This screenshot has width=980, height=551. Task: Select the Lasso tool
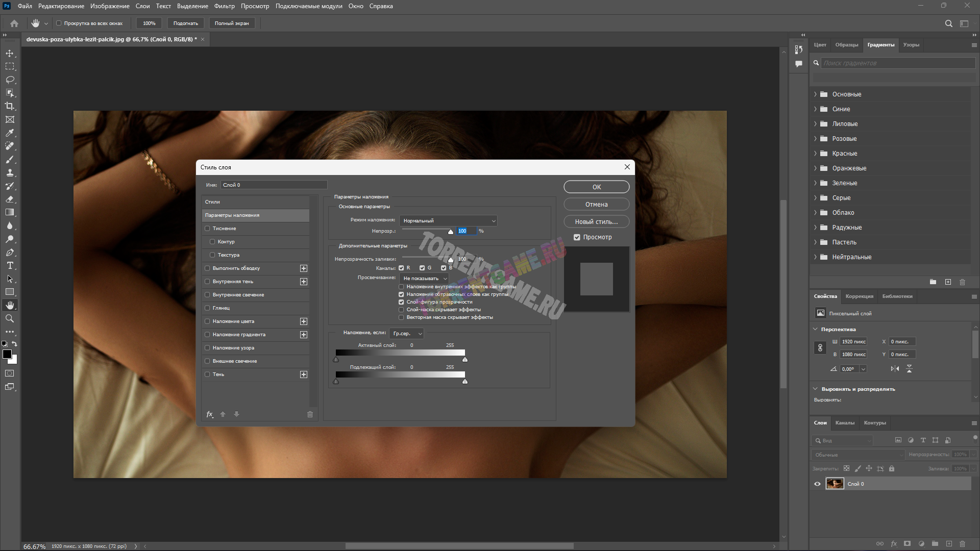click(x=10, y=80)
